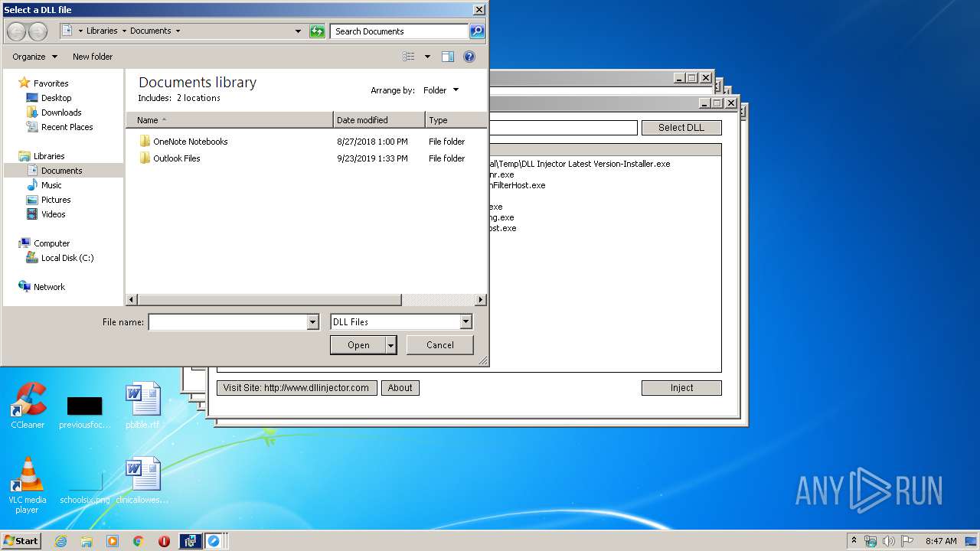Open Windows Explorer taskbar icon
980x551 pixels.
coord(87,541)
